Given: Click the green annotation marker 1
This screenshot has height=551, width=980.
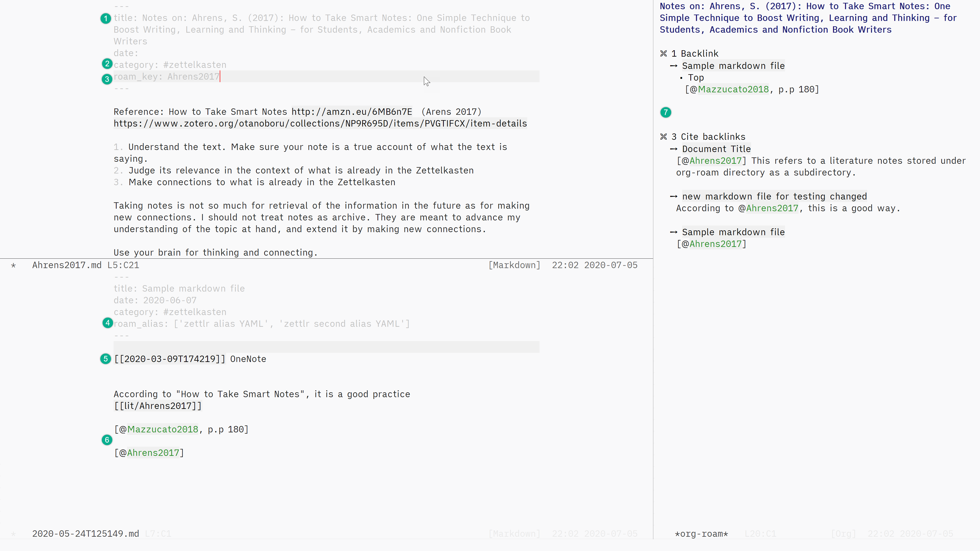Looking at the screenshot, I should (105, 18).
